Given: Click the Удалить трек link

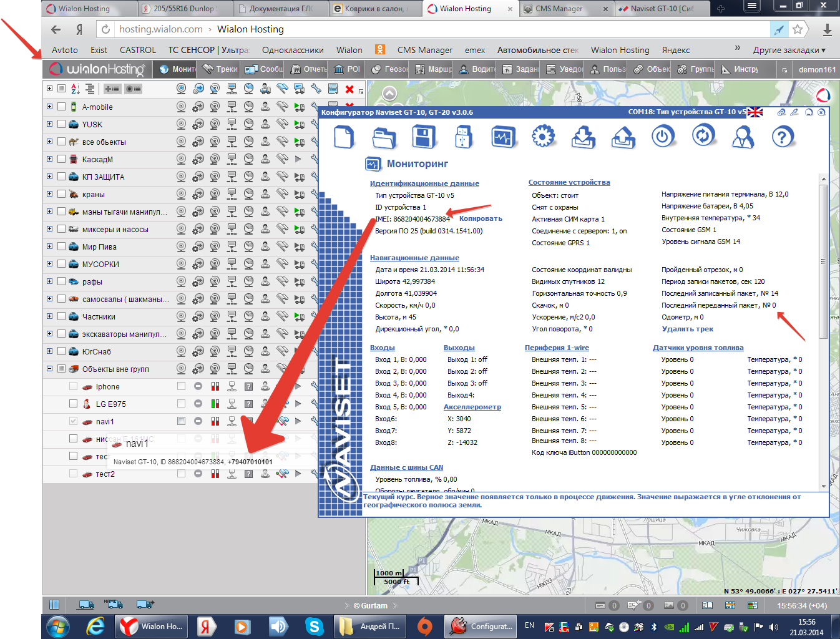Looking at the screenshot, I should (687, 329).
